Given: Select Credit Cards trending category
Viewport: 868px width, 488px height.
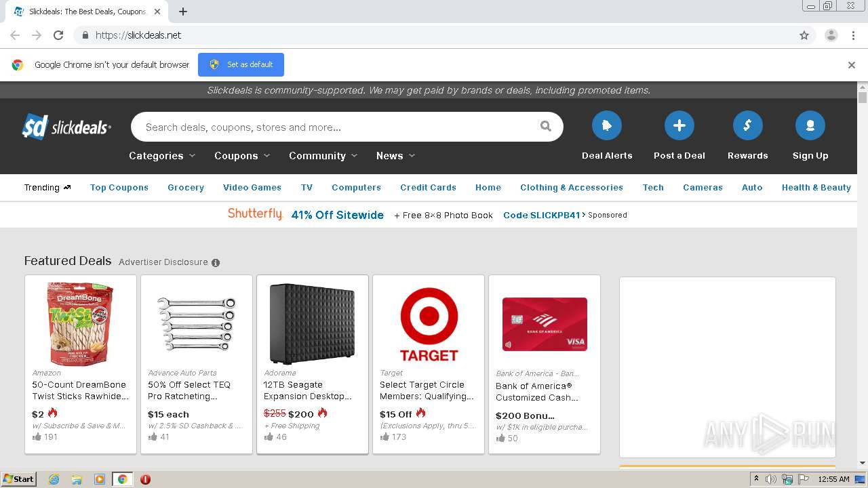Looking at the screenshot, I should (x=428, y=188).
